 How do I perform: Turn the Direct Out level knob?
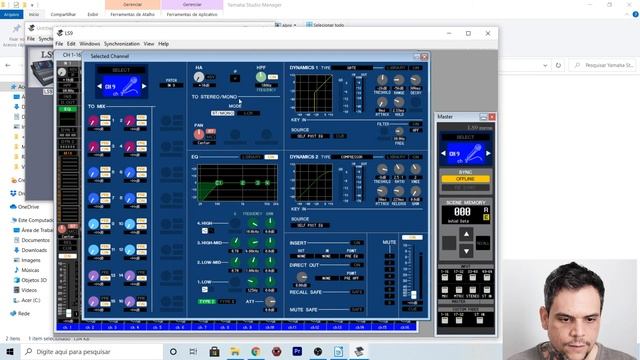click(x=302, y=277)
